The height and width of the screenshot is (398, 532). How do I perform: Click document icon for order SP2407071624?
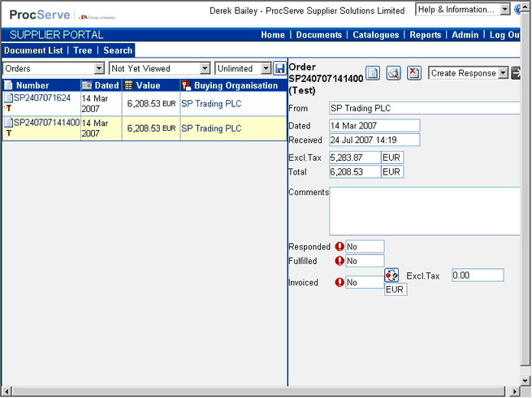(8, 98)
